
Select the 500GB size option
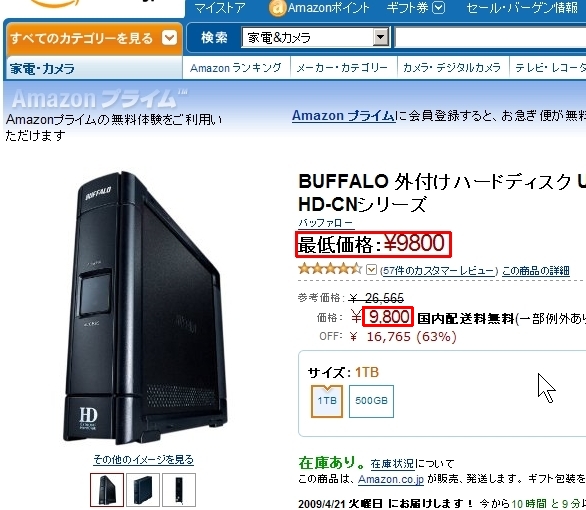point(371,401)
